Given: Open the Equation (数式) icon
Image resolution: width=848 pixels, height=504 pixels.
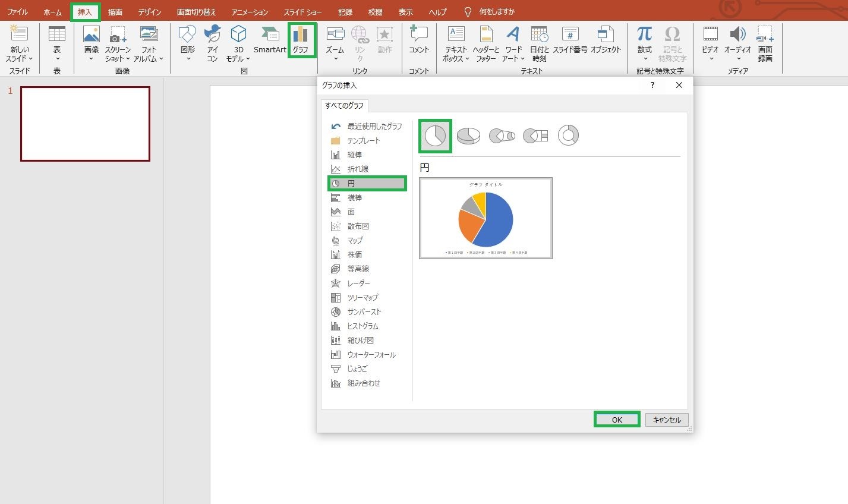Looking at the screenshot, I should [x=645, y=34].
